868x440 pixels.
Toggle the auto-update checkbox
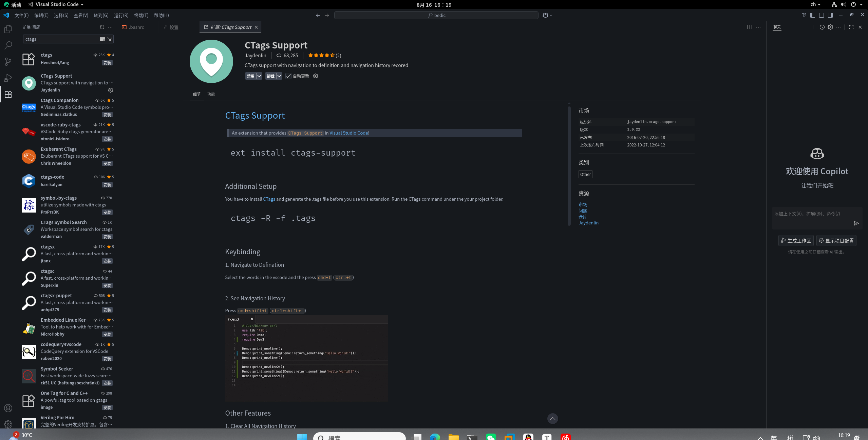pyautogui.click(x=288, y=76)
